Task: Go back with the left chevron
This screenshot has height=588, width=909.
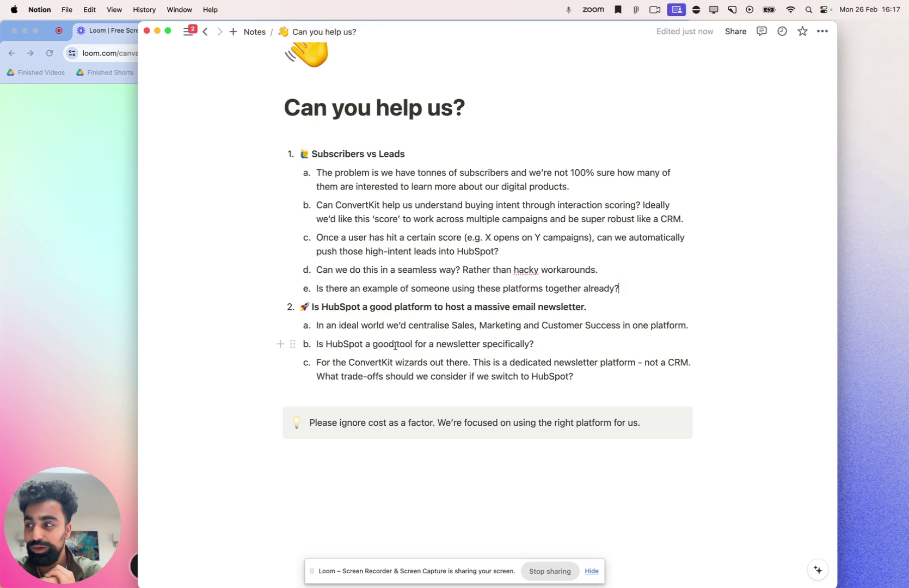Action: pos(205,32)
